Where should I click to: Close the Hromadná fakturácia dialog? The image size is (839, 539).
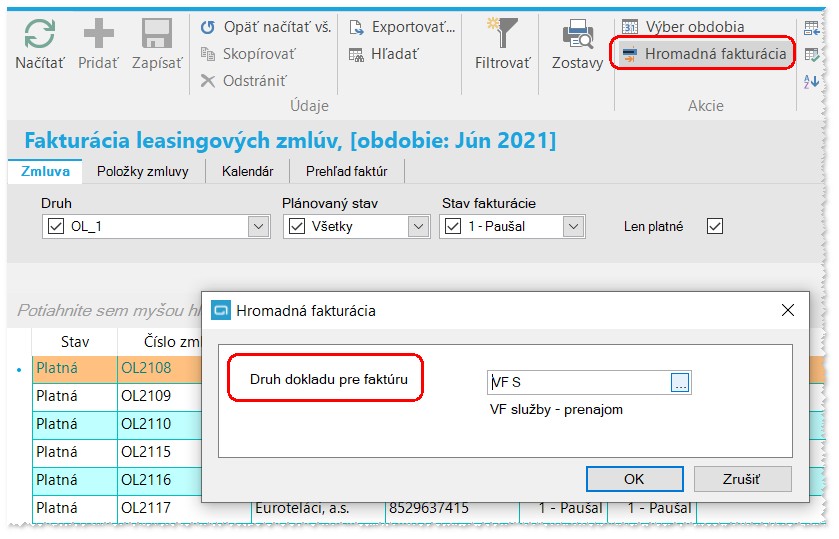click(x=788, y=310)
